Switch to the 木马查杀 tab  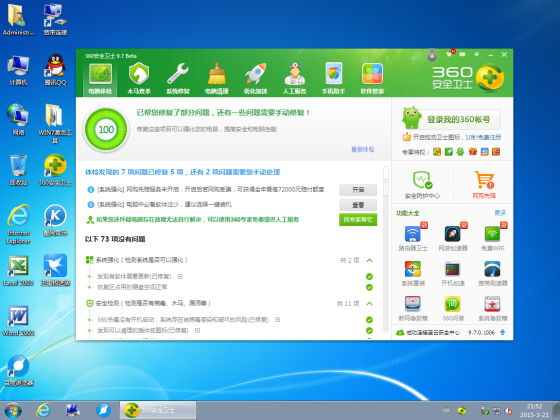click(139, 79)
